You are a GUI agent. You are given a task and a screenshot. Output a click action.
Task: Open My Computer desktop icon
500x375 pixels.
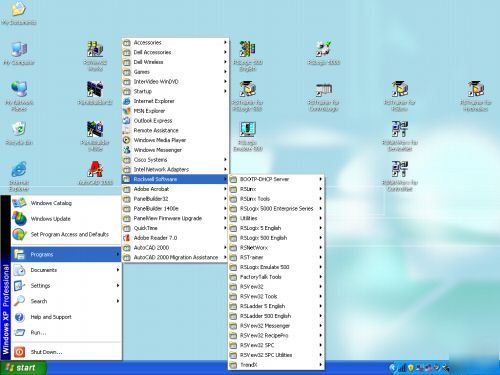(19, 53)
